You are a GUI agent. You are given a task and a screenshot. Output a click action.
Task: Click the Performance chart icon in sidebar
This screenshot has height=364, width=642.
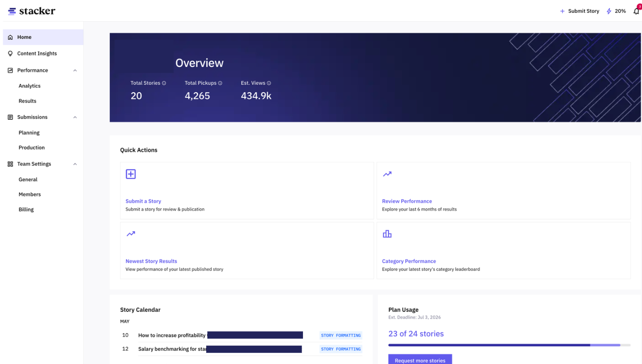(x=10, y=70)
